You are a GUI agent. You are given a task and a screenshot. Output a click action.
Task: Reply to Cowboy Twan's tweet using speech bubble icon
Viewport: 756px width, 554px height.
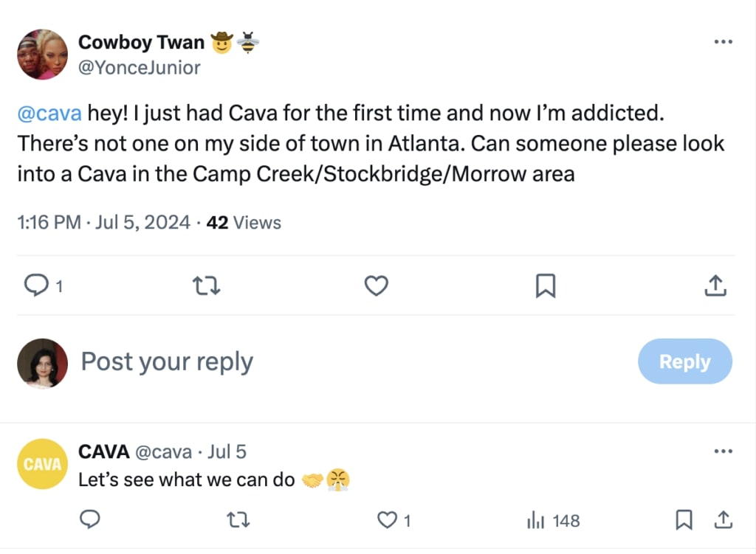tap(35, 285)
